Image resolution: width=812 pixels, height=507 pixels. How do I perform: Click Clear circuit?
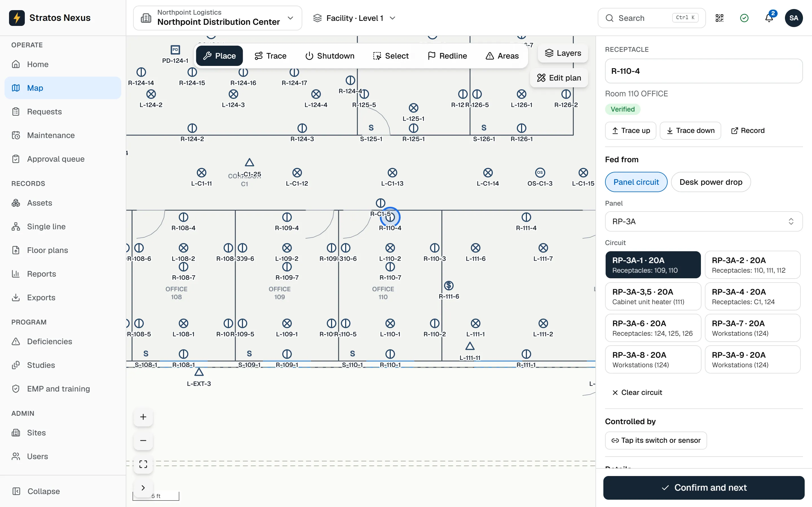[x=637, y=392]
